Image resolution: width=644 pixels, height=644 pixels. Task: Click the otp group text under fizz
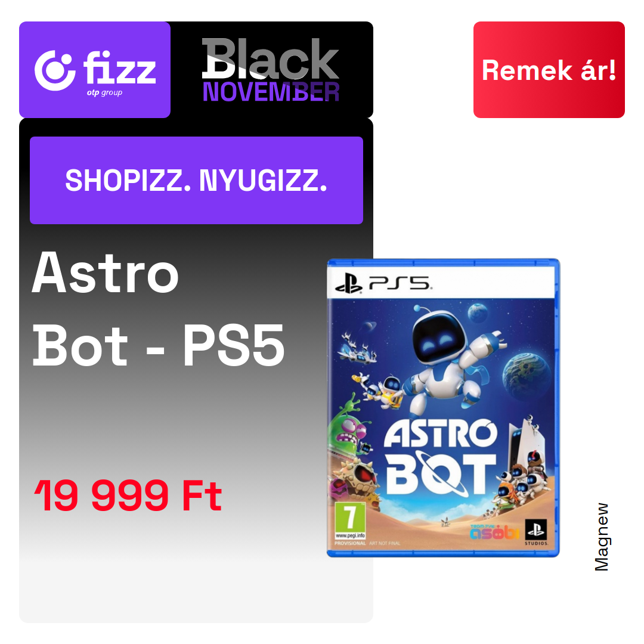pos(104,92)
